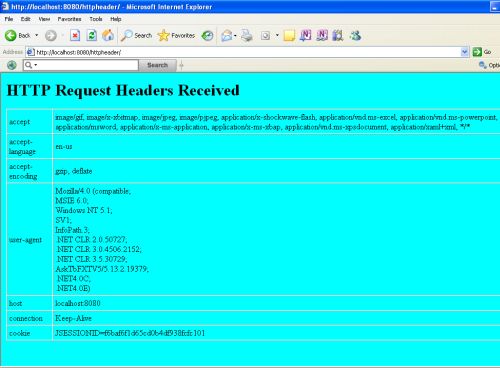Click the '.NET CLR 2.0.50727;' line
Image resolution: width=500 pixels, height=368 pixels.
[x=92, y=240]
